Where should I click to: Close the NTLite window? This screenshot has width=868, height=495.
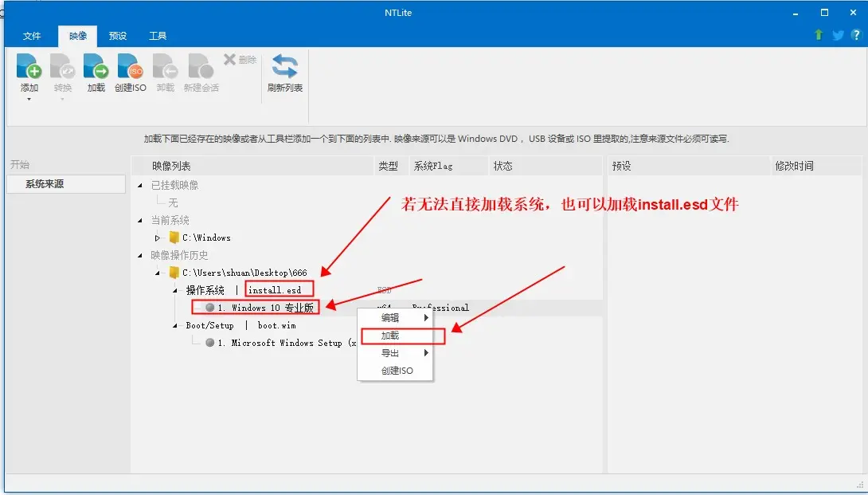point(853,12)
